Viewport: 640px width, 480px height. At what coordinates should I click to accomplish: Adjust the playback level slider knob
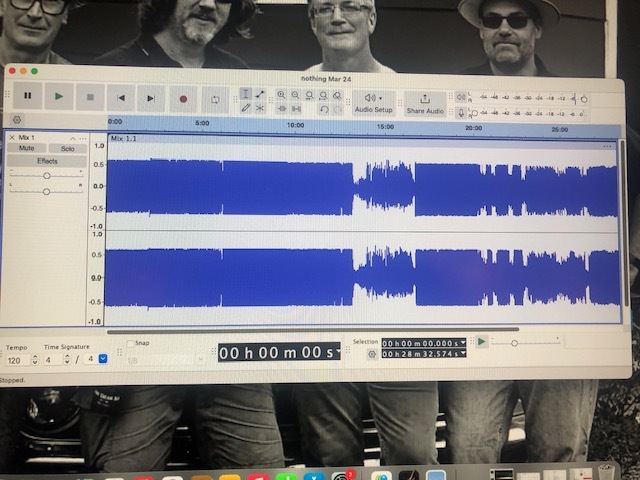(584, 100)
